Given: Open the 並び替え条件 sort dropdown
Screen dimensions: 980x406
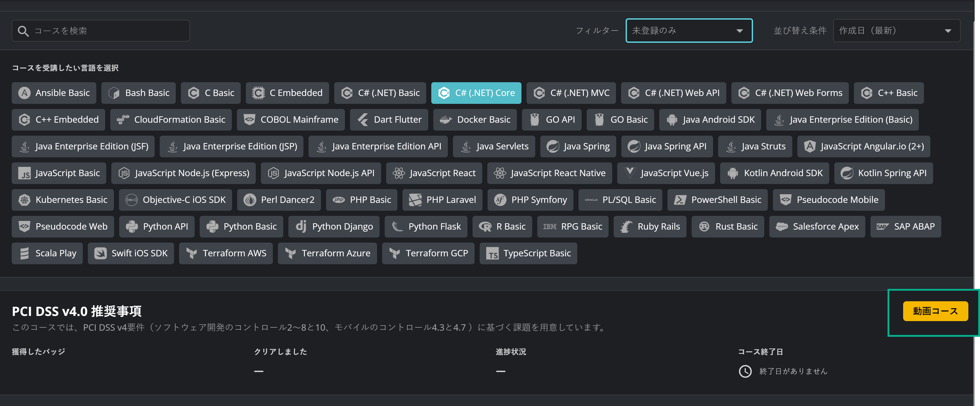Looking at the screenshot, I should (x=896, y=30).
